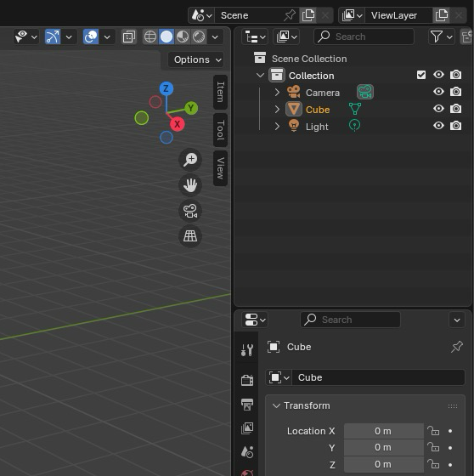Collapse the Transform panel

point(276,406)
